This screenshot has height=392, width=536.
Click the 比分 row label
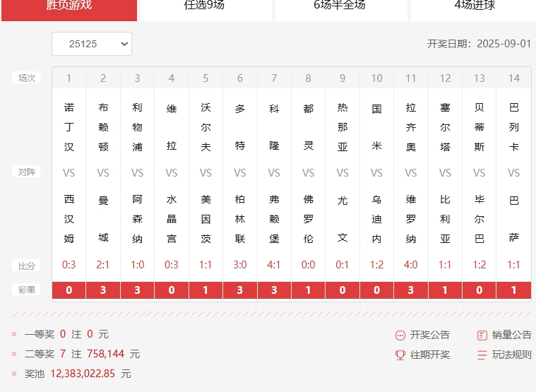pyautogui.click(x=27, y=266)
